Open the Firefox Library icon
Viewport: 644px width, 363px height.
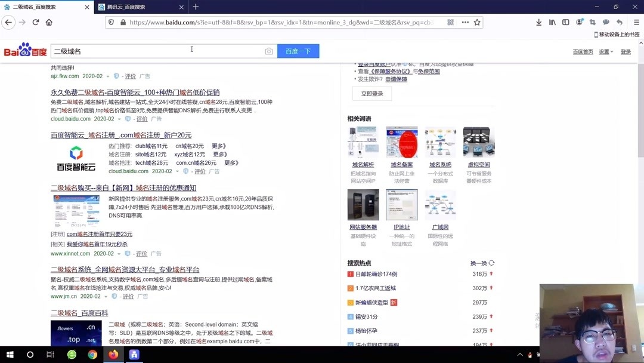[x=552, y=22]
